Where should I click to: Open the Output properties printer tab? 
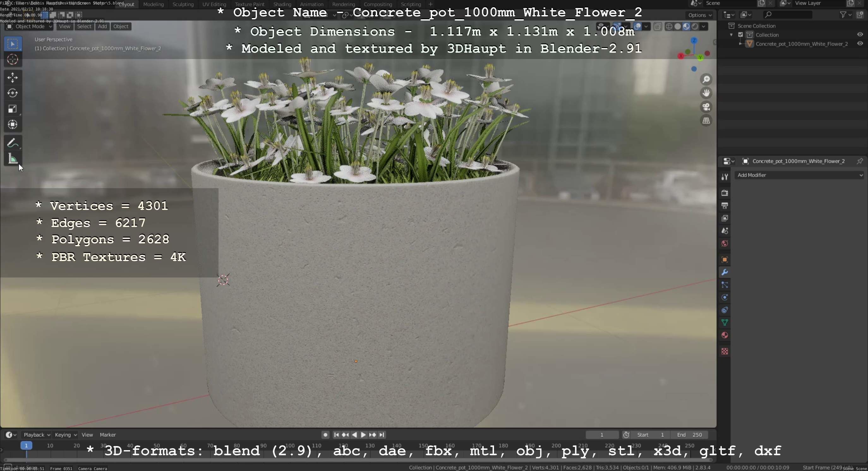click(x=725, y=206)
